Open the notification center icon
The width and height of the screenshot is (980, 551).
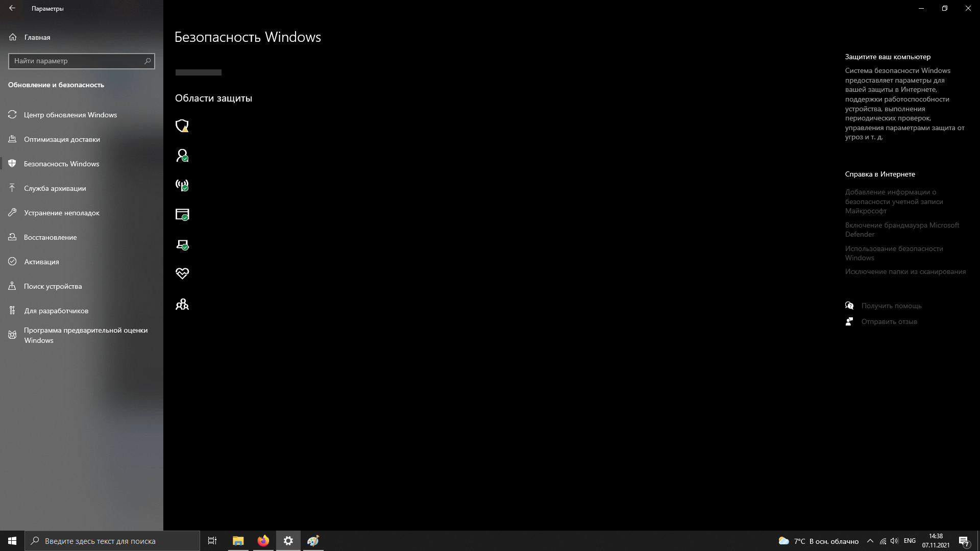click(964, 541)
